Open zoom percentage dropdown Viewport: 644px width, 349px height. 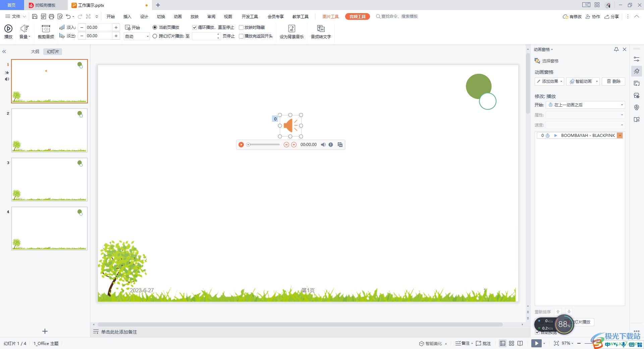point(568,343)
